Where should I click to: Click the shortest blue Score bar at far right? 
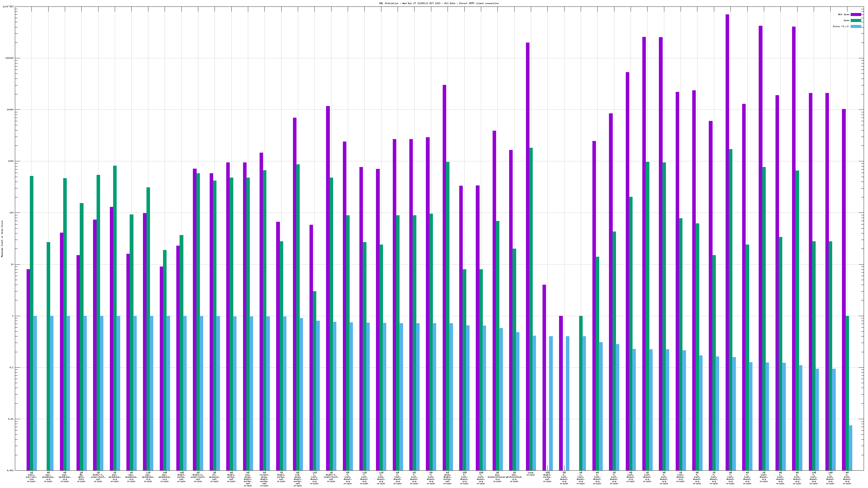(850, 448)
